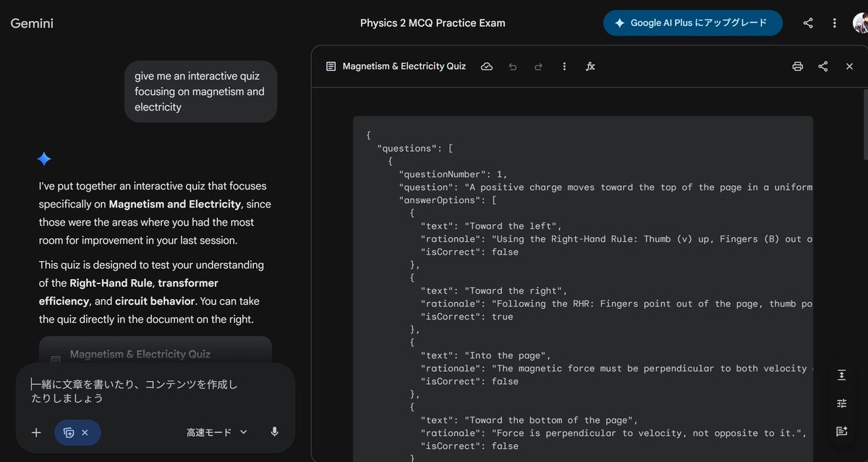The image size is (868, 462).
Task: Click the "Force is perpendicular to velocity" rationale line
Action: pos(613,433)
